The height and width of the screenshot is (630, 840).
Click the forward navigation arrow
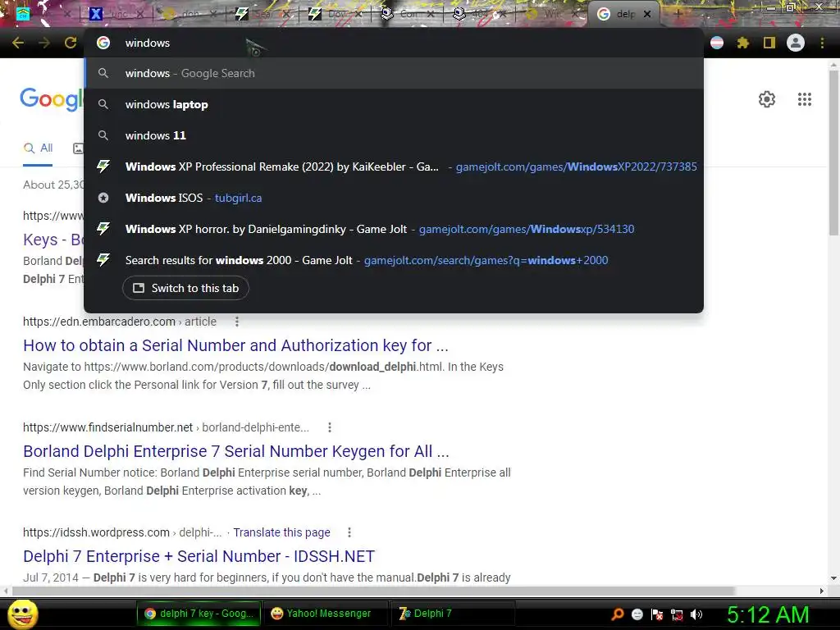(44, 43)
